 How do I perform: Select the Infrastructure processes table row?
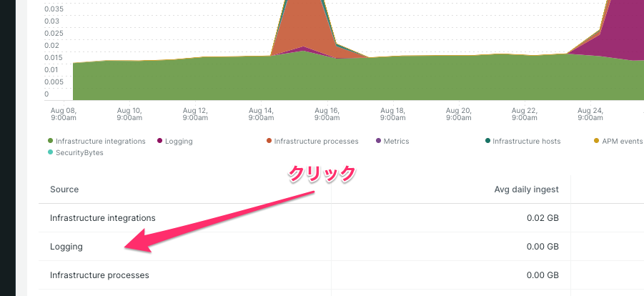pyautogui.click(x=99, y=275)
